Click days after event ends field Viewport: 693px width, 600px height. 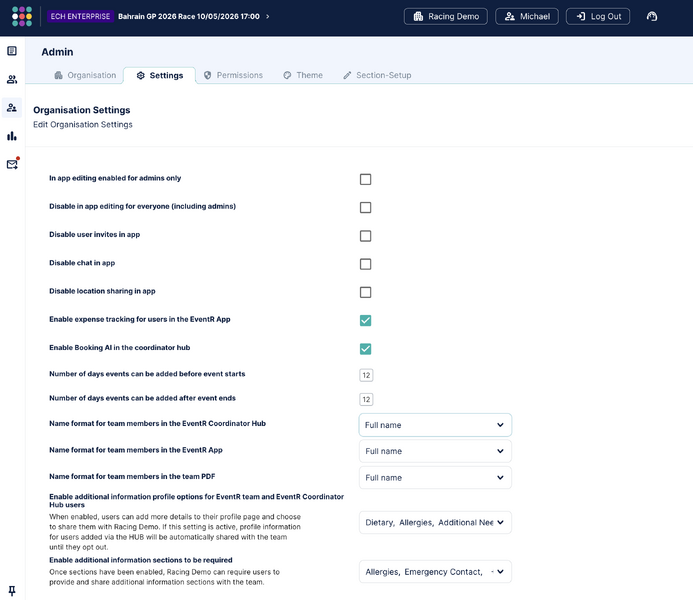(366, 399)
